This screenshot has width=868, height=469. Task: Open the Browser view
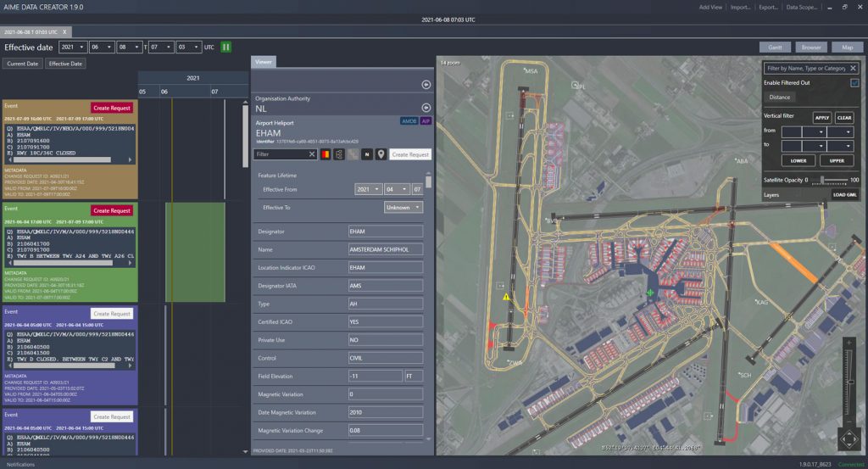(x=811, y=47)
